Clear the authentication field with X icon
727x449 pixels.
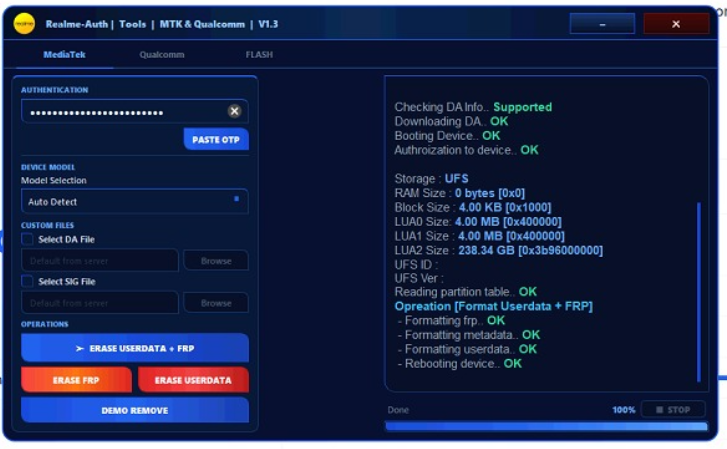click(x=234, y=111)
